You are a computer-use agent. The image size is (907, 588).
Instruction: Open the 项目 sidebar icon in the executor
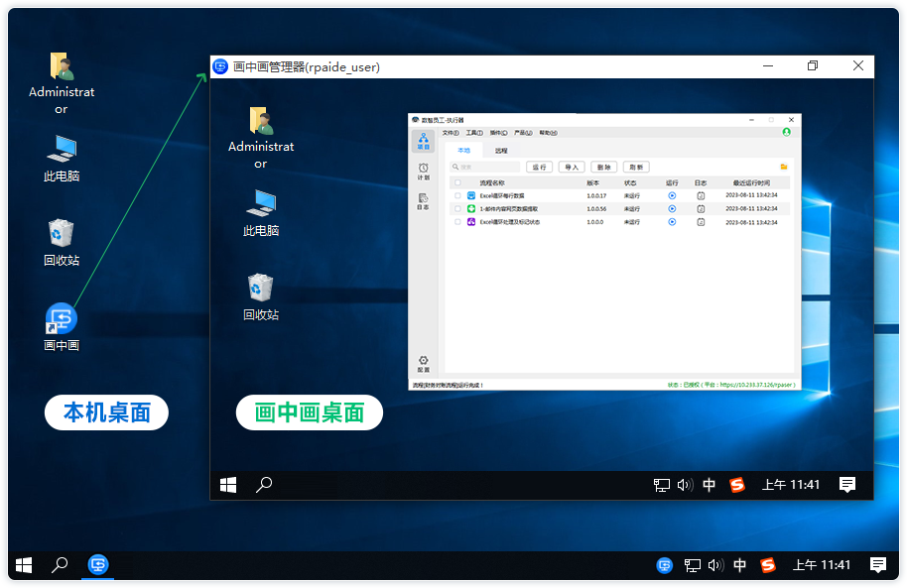click(423, 142)
